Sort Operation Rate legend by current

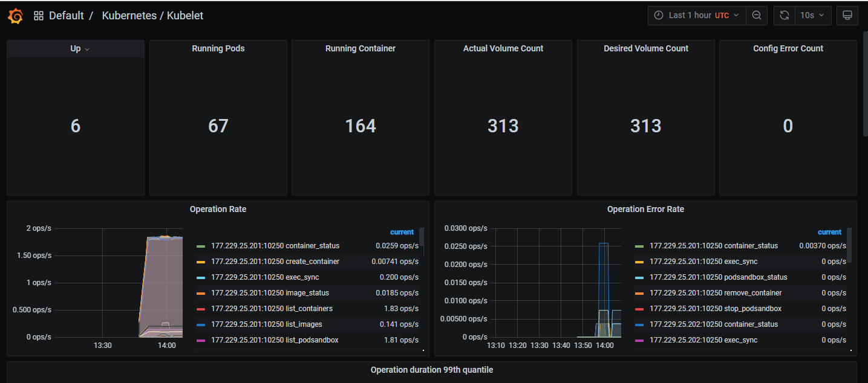tap(402, 232)
